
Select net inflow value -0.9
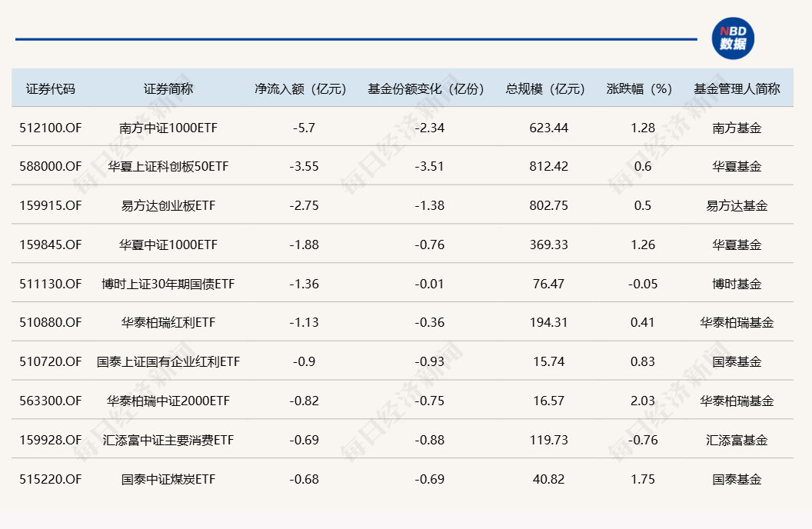304,361
